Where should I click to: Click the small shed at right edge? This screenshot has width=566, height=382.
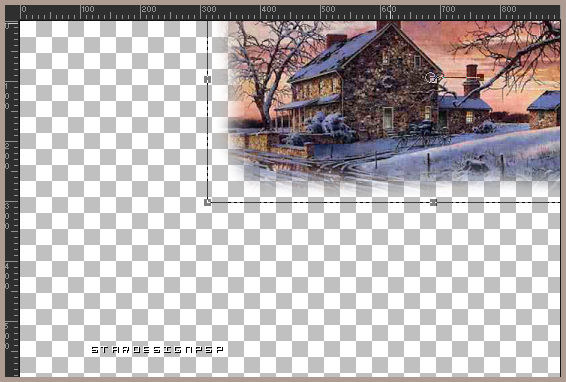click(544, 109)
